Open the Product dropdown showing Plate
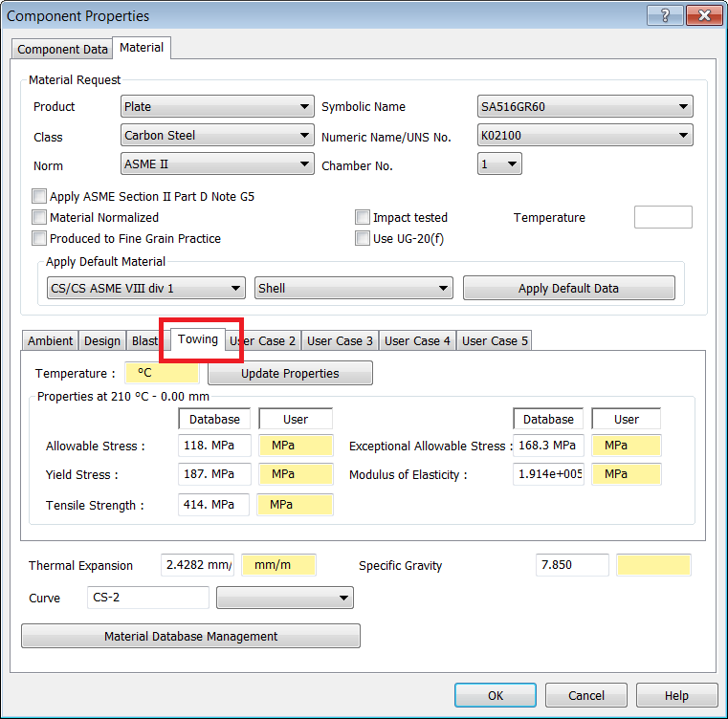This screenshot has width=728, height=719. (217, 107)
